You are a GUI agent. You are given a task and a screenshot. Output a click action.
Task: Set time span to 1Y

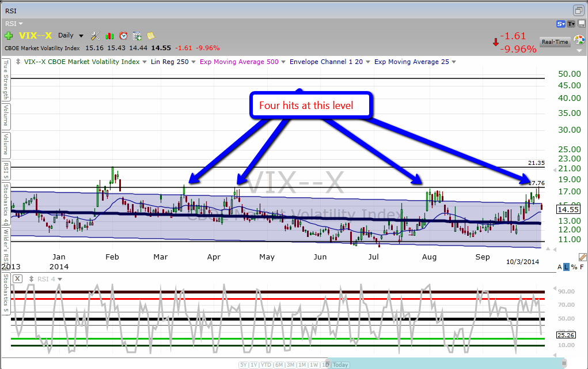point(253,365)
